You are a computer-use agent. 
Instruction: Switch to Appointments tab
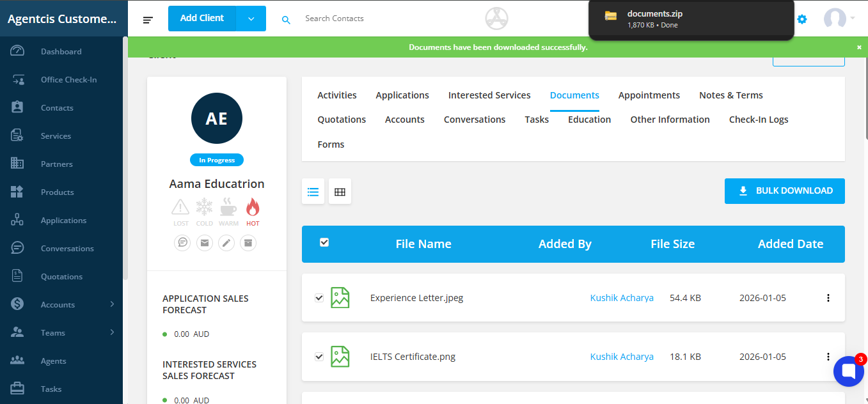pos(649,95)
